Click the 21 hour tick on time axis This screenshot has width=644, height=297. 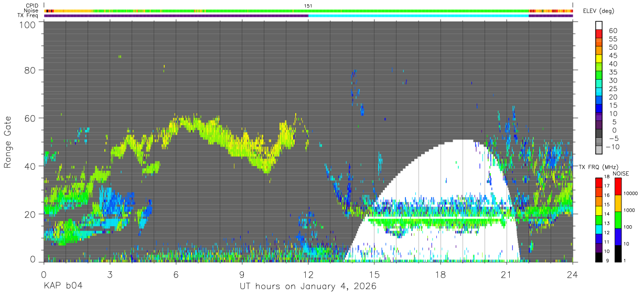(507, 274)
